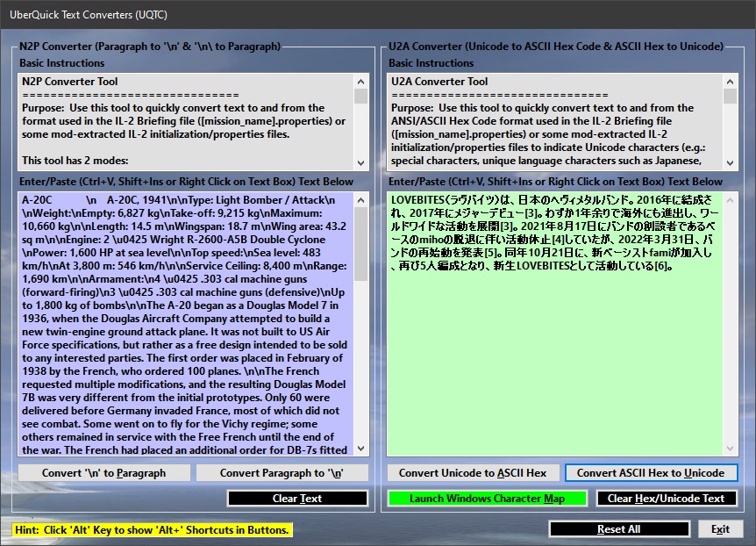Viewport: 756px width, 546px height.
Task: Click up arrow of N2P text box scrollbar
Action: pyautogui.click(x=361, y=199)
